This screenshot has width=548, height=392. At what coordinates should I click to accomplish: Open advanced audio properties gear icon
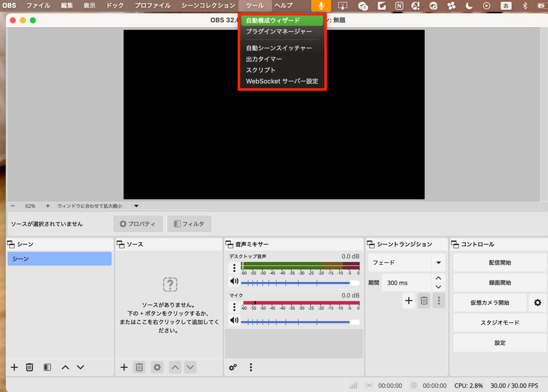click(232, 367)
